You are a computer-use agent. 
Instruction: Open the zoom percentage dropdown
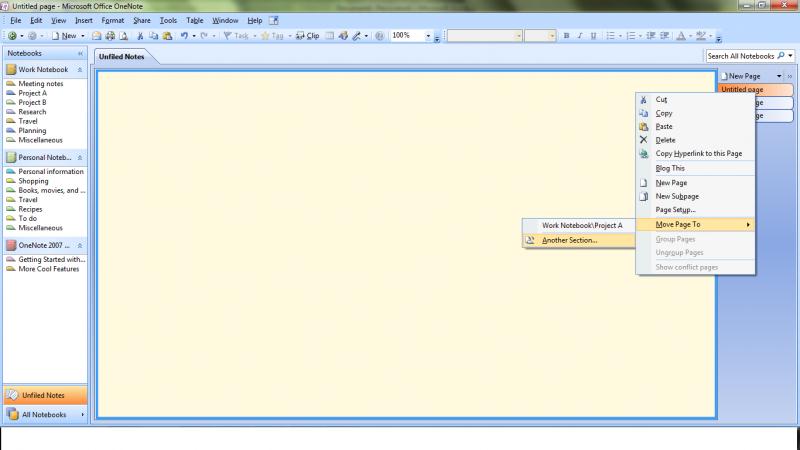(x=428, y=35)
